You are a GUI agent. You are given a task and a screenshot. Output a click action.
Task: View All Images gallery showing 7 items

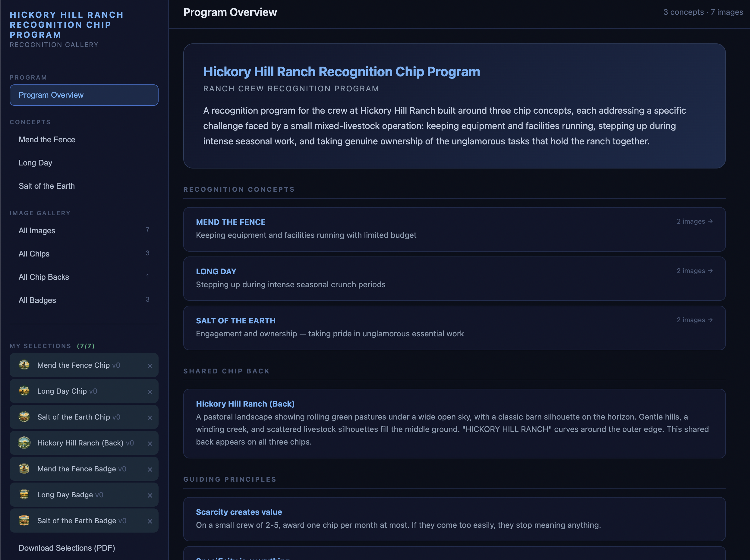tap(36, 231)
